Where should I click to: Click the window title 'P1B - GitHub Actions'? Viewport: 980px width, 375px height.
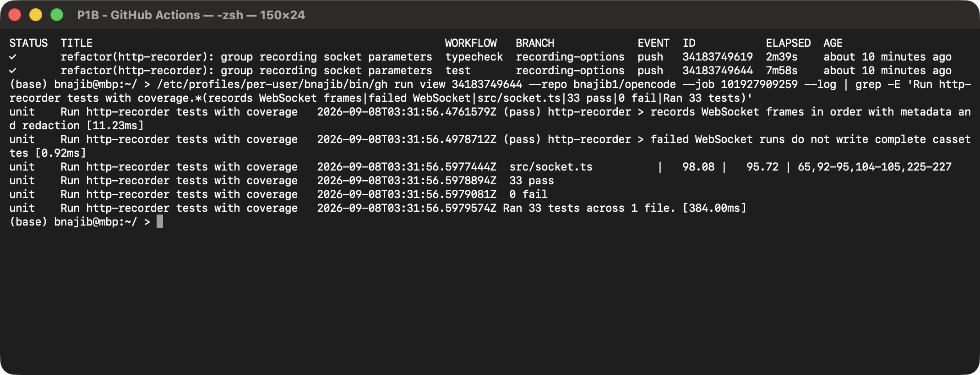click(x=138, y=15)
